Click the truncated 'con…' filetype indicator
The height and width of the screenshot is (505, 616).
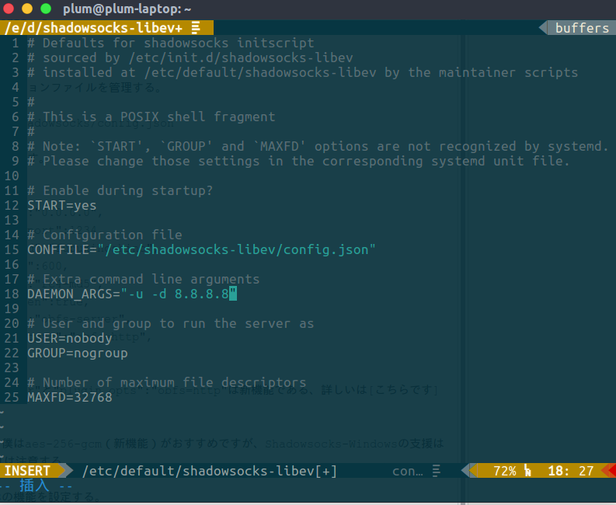click(x=407, y=470)
